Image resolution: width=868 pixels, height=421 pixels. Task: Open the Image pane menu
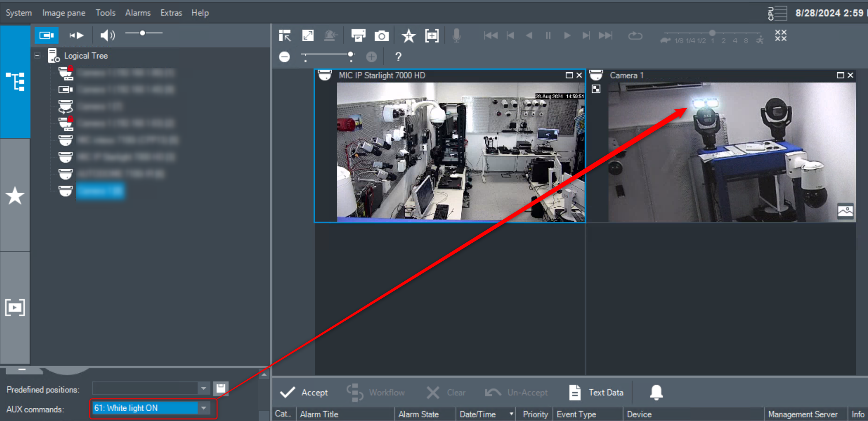point(64,13)
